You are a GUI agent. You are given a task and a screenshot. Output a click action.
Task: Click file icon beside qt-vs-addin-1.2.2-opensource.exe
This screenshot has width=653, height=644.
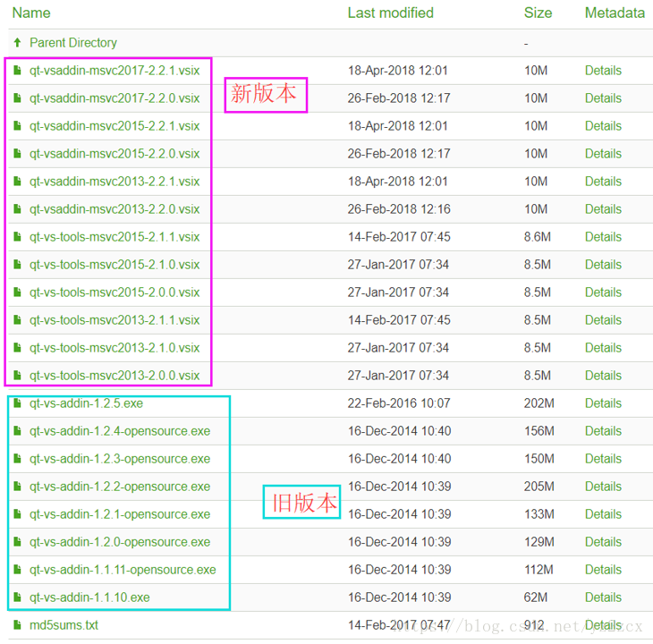(18, 487)
